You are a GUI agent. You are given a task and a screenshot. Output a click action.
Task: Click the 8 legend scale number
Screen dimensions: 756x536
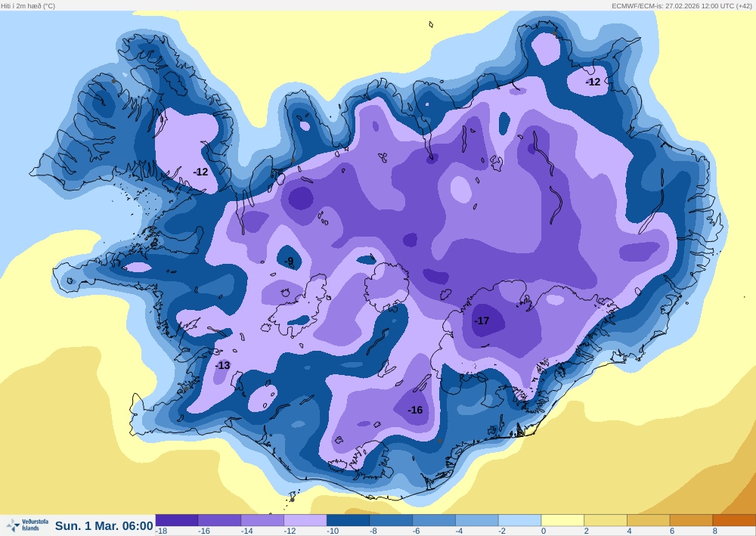pos(715,531)
